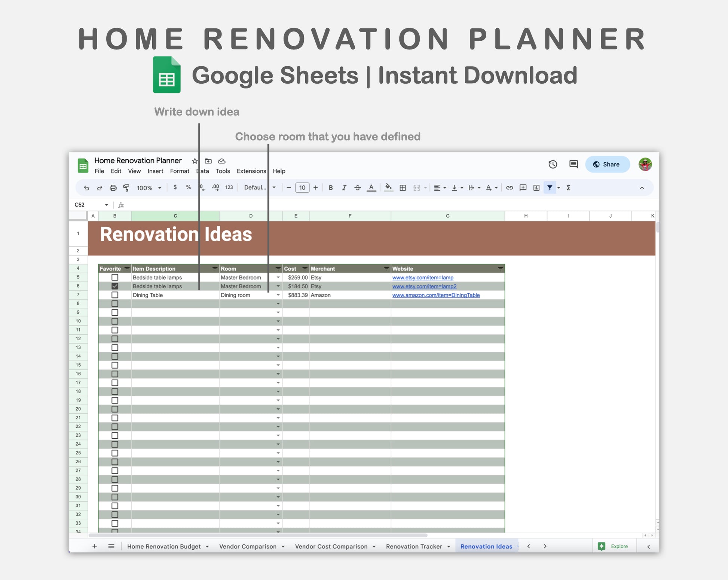
Task: Open version history clock icon
Action: pos(553,164)
